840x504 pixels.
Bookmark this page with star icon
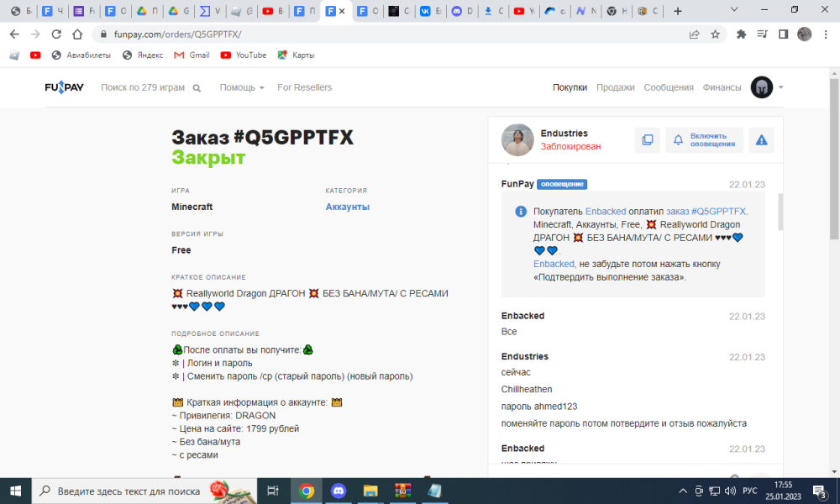(715, 34)
